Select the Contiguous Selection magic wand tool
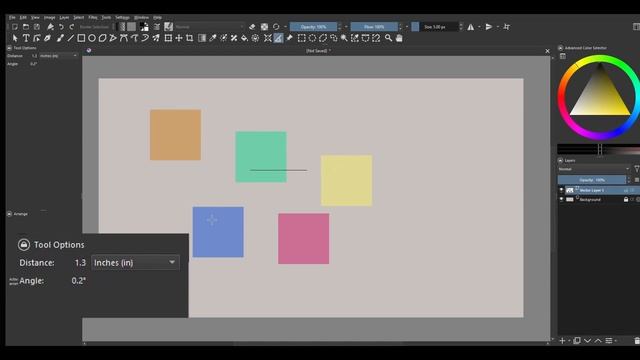This screenshot has width=640, height=360. point(344,38)
